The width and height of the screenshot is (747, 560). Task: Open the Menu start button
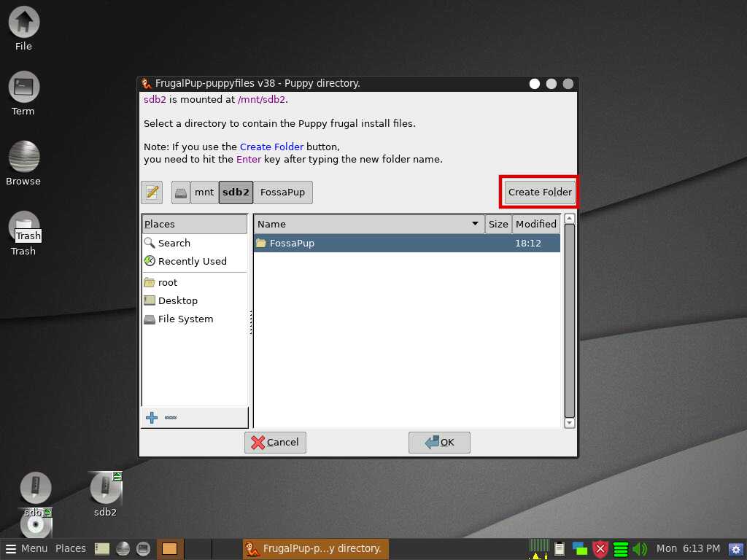tap(26, 548)
